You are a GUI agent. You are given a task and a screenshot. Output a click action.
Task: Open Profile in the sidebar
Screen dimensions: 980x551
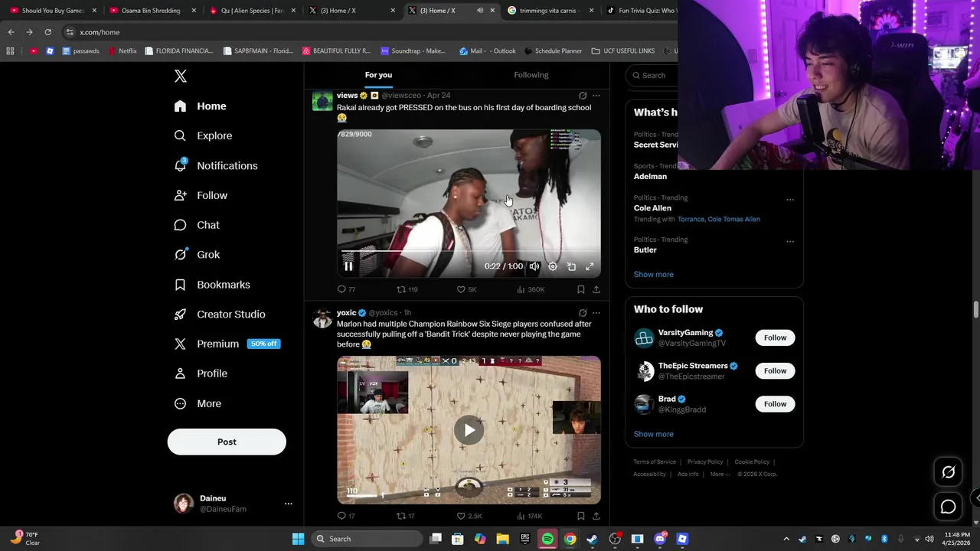(x=201, y=373)
